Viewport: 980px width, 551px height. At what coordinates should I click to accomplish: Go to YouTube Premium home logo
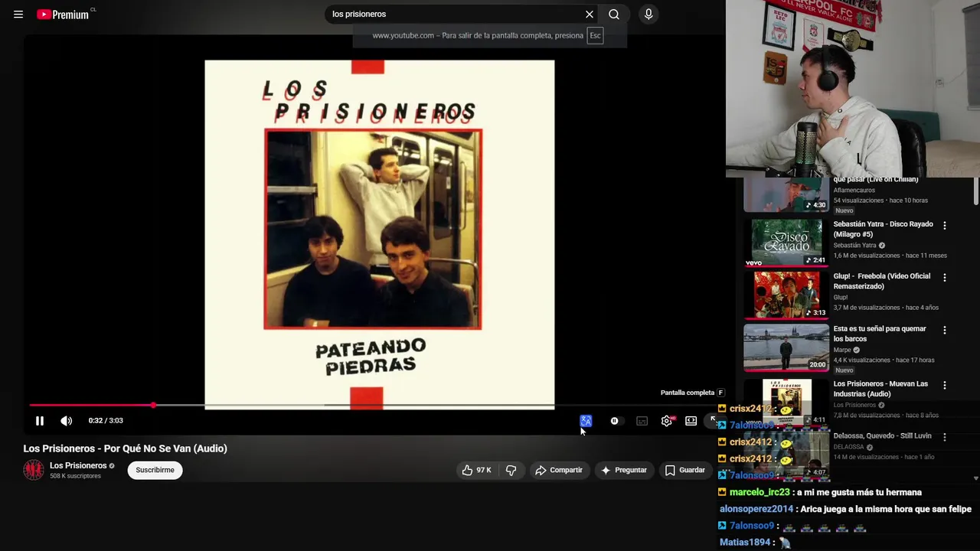(64, 14)
